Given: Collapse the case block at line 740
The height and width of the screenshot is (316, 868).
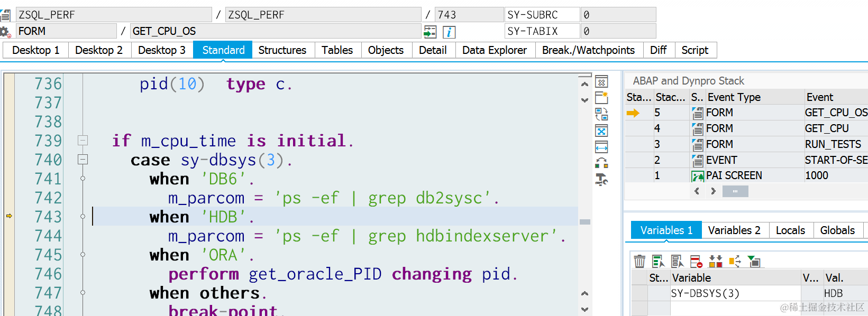Looking at the screenshot, I should [x=83, y=159].
